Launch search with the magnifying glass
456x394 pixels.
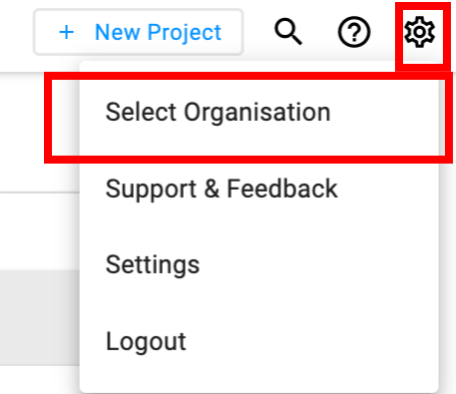(x=288, y=32)
